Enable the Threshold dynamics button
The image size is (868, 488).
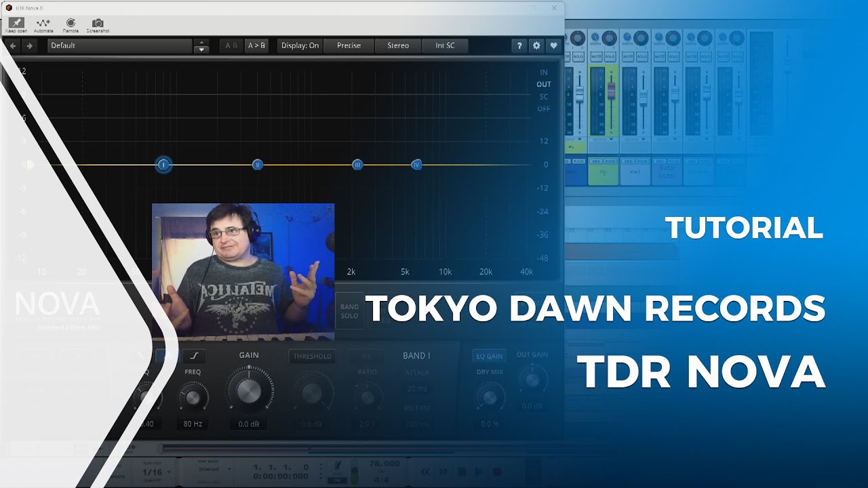pos(312,356)
